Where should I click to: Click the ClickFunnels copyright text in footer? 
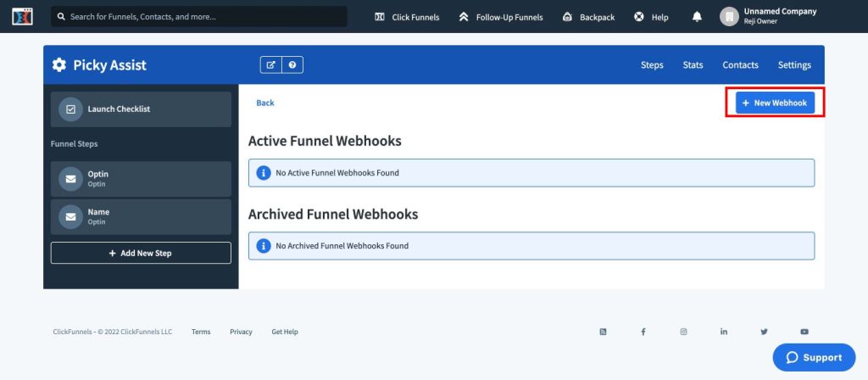pos(113,332)
